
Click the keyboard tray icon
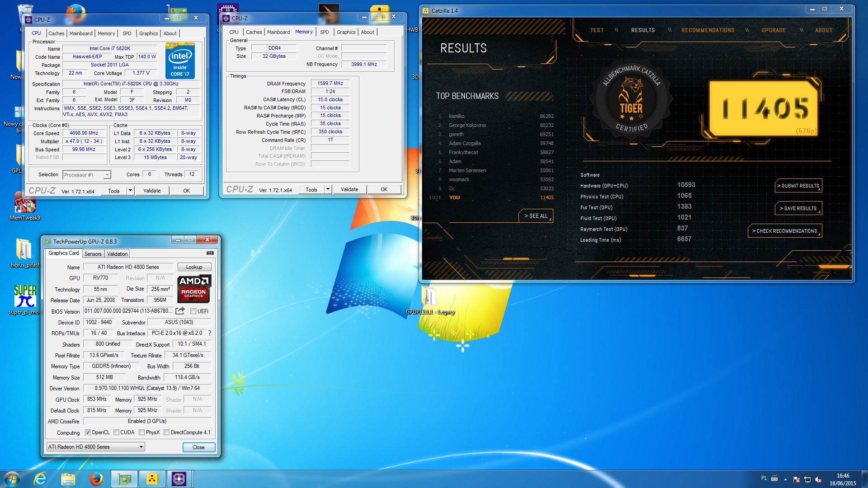tap(774, 478)
